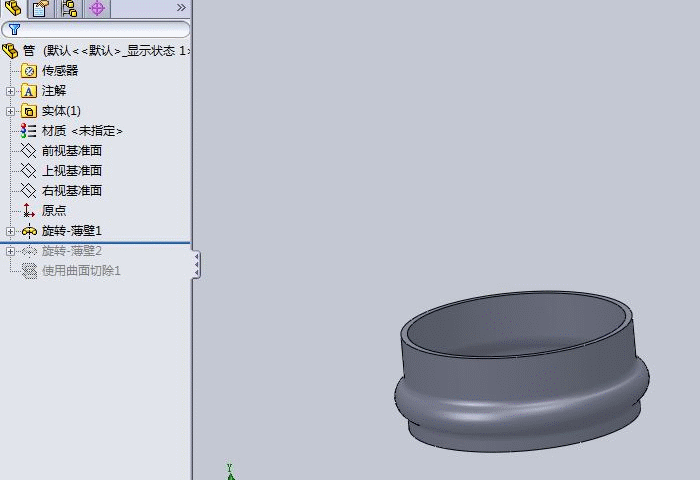The height and width of the screenshot is (480, 700).
Task: Select 材质 <未指定> entry
Action: pos(82,131)
